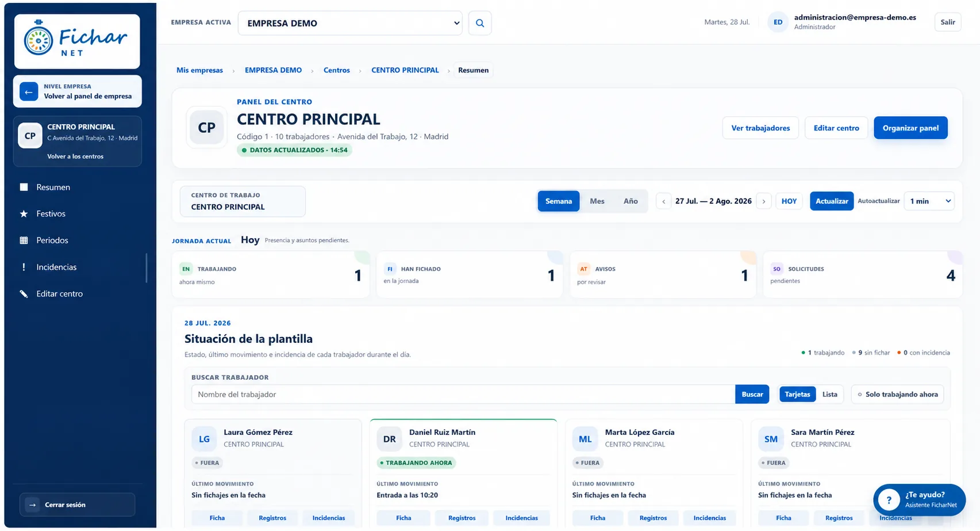Screen dimensions: 980x531
Task: Click the EN badge on the Trabajando card
Action: [186, 269]
